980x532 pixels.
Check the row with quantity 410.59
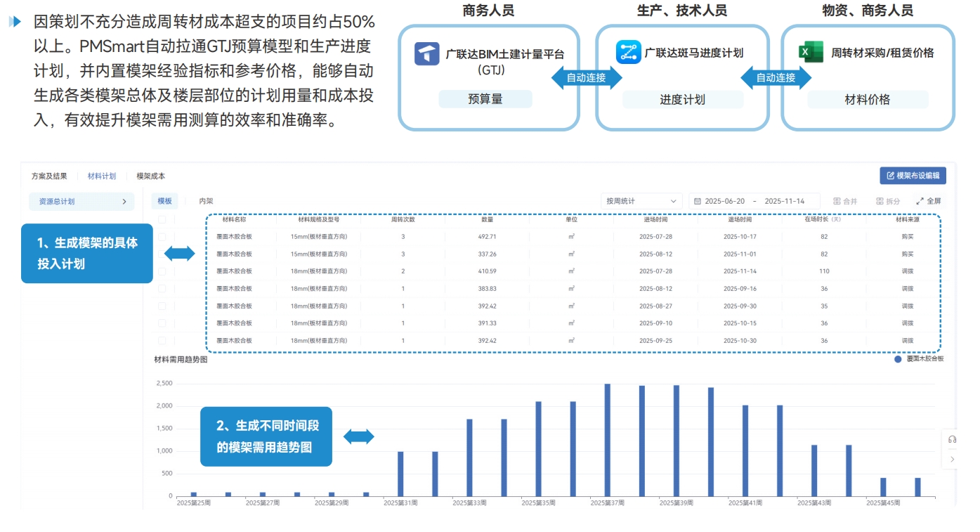[x=162, y=271]
